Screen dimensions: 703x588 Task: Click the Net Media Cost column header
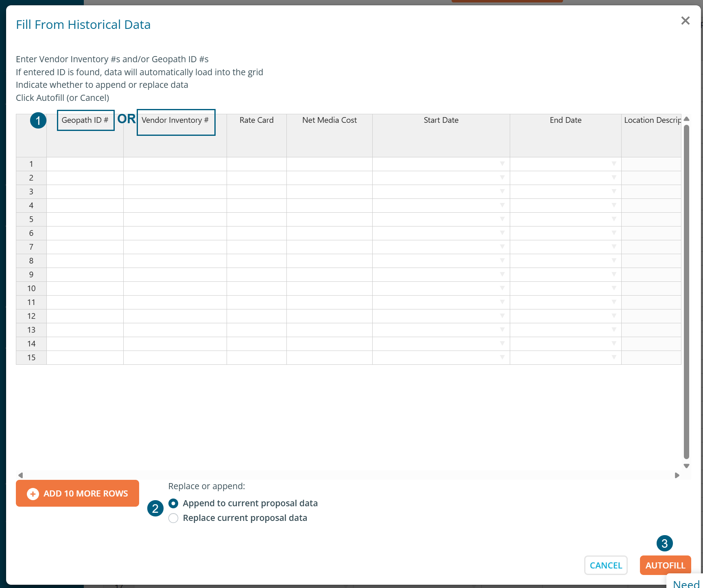click(329, 120)
